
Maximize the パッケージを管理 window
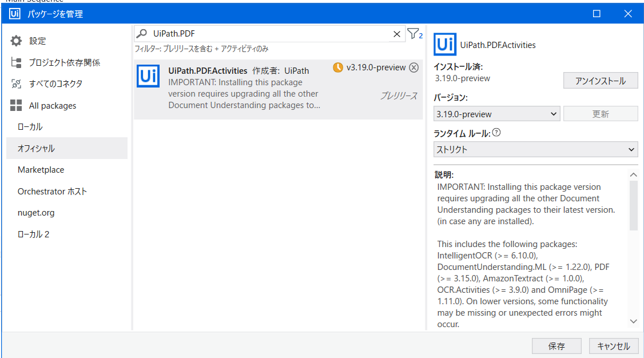(597, 14)
